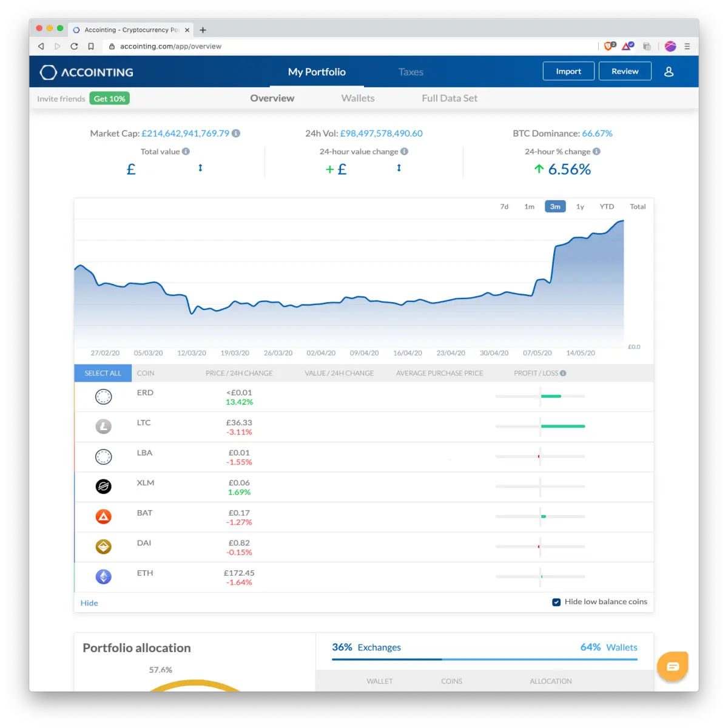Click the Total value info icon
Viewport: 728px width, 728px height.
186,152
